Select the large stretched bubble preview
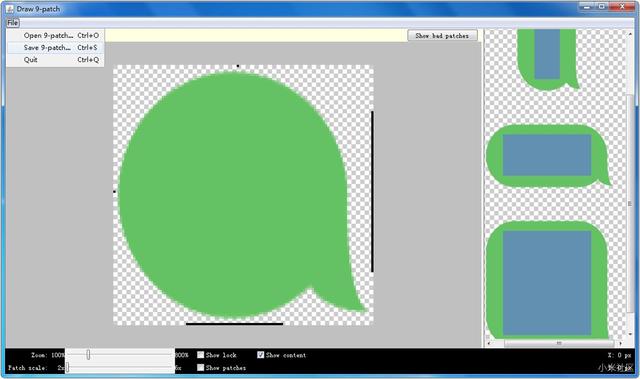The image size is (640, 379). [x=547, y=280]
